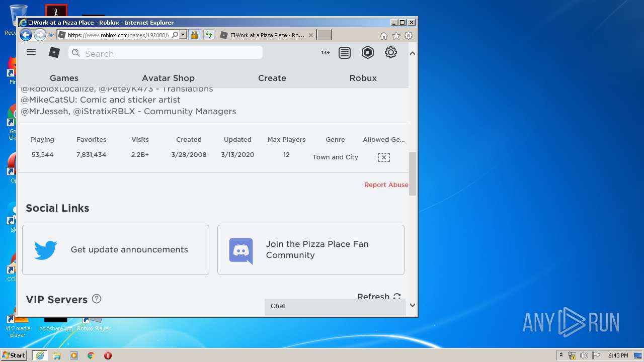Click the red Opera icon in taskbar
The width and height of the screenshot is (644, 362).
coord(108,355)
